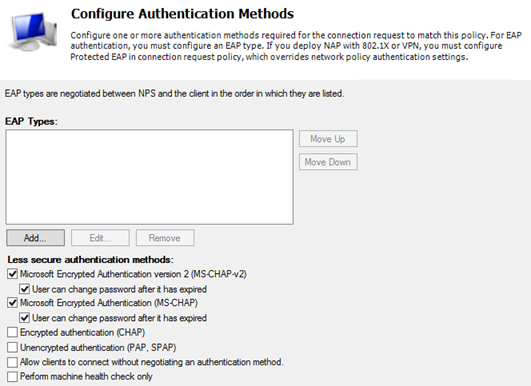Check Allow clients to connect without negotiating

(x=13, y=362)
